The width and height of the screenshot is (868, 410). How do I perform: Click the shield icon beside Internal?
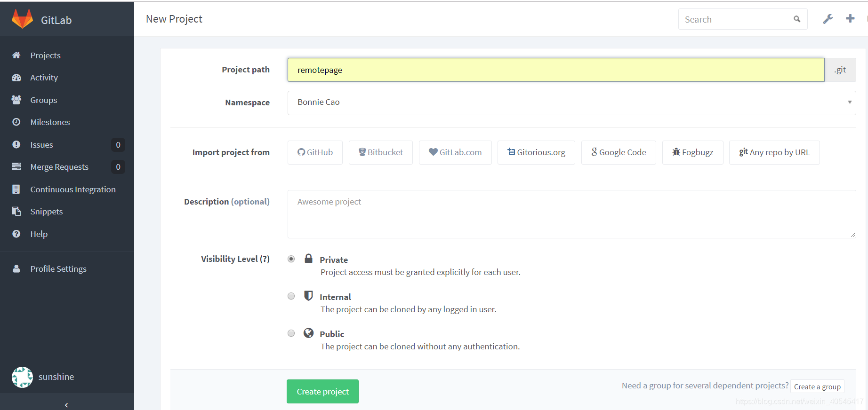tap(308, 295)
